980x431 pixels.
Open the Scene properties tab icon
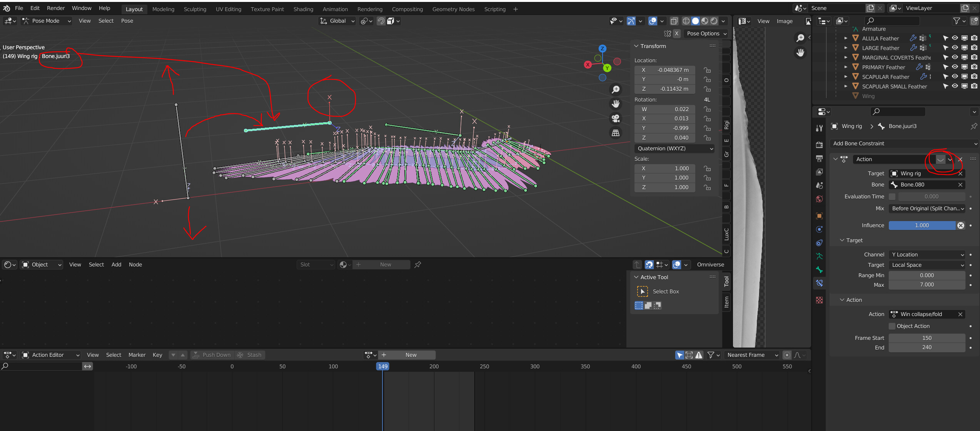pos(820,185)
